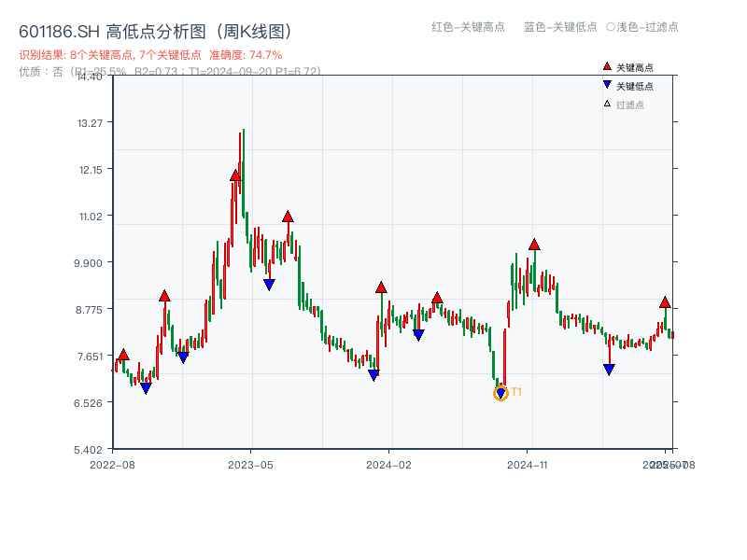Select the red 关键高点 triangle icon in legend
Image resolution: width=747 pixels, height=560 pixels.
click(x=606, y=66)
